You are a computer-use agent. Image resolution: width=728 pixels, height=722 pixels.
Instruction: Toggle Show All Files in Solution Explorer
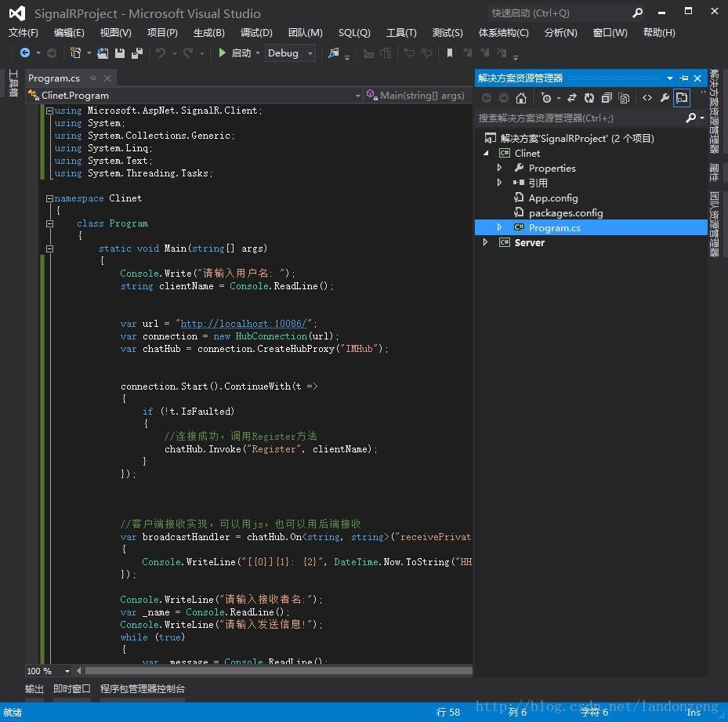(x=624, y=98)
